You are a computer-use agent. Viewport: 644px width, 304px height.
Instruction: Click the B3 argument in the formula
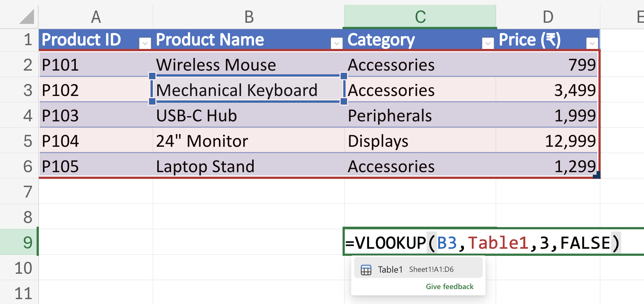(447, 242)
